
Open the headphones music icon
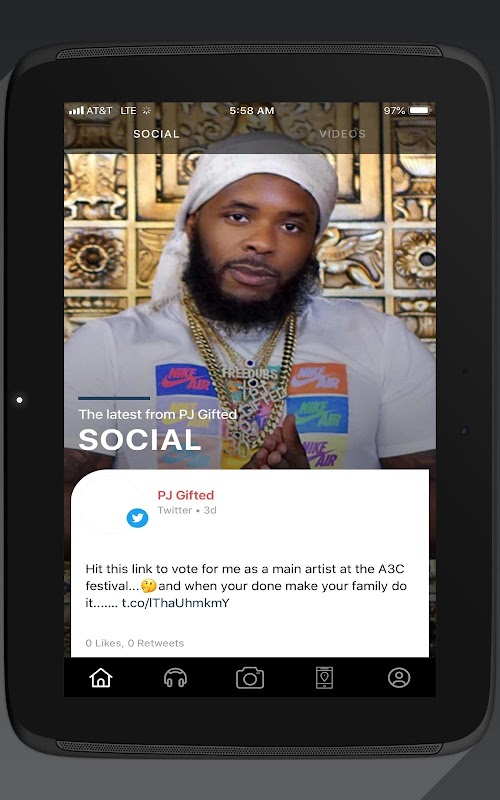[x=175, y=678]
